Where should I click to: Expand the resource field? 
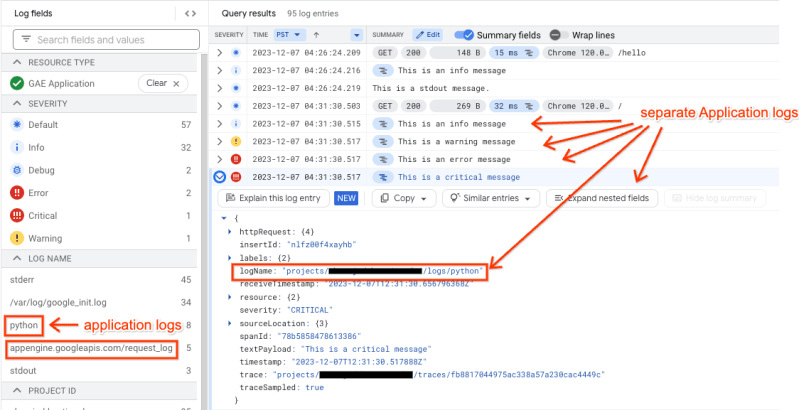tap(230, 297)
